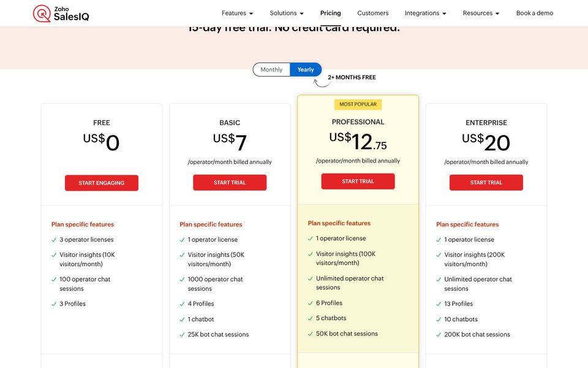Click the checkmark beside 4 Profiles
The height and width of the screenshot is (368, 588).
tap(183, 304)
